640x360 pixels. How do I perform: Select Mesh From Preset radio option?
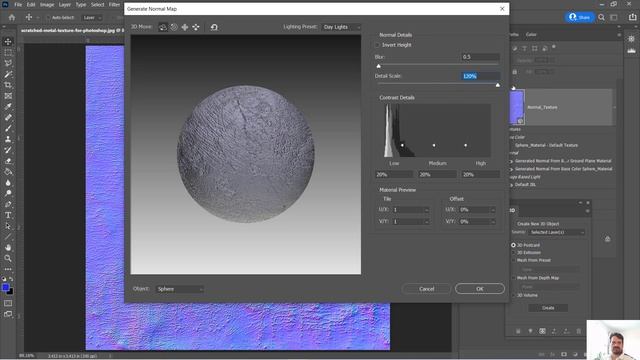pos(513,260)
